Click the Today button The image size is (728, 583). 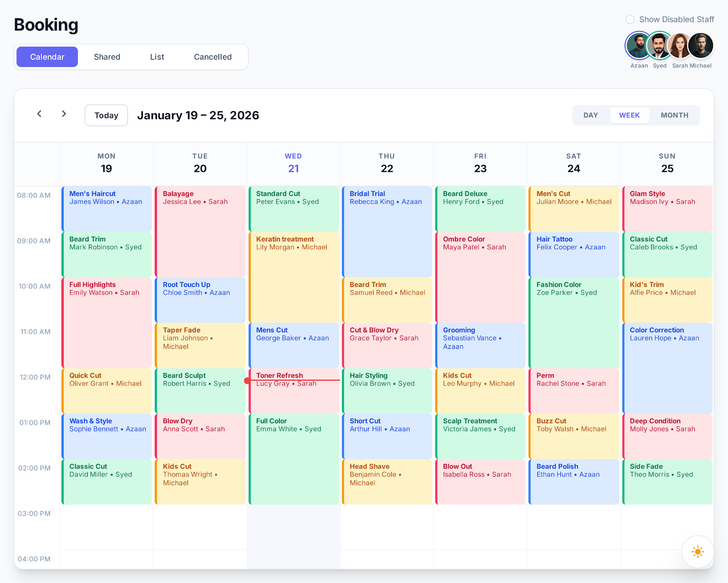point(106,116)
